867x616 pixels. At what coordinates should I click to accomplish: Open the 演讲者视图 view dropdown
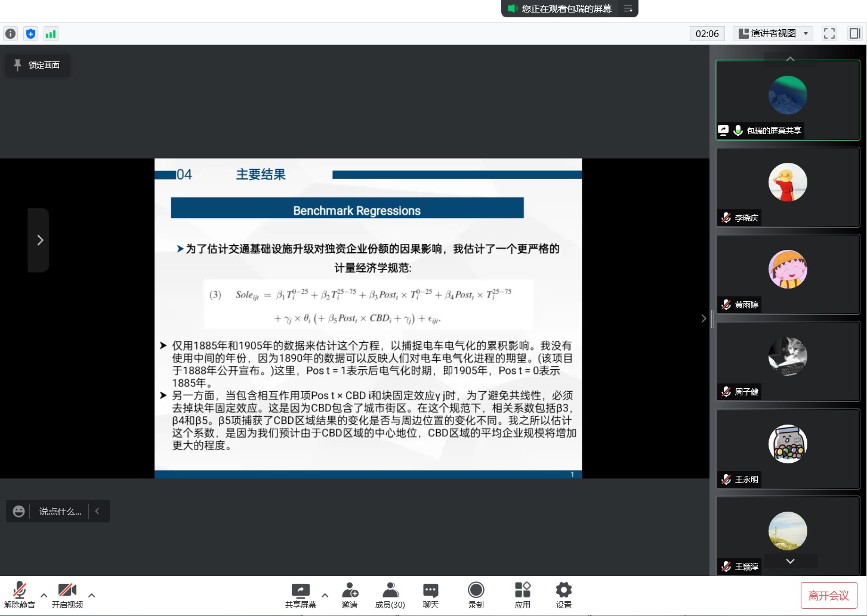coord(773,33)
